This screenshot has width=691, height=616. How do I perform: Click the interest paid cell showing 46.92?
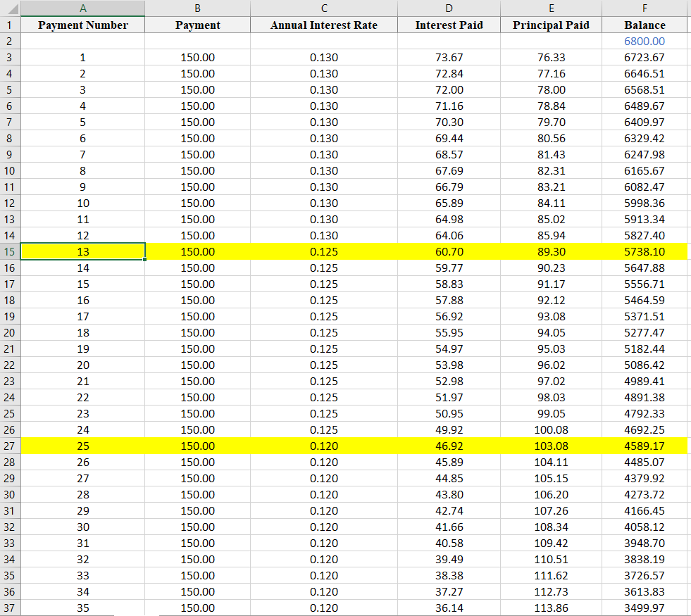(x=449, y=446)
